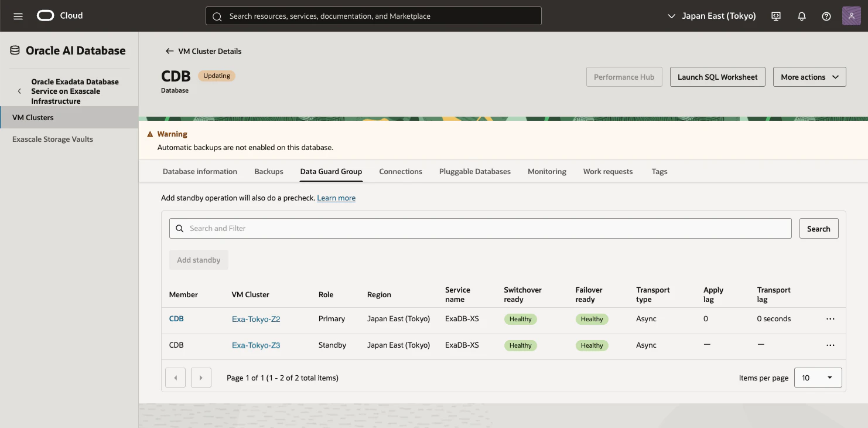The width and height of the screenshot is (868, 428).
Task: Open the Exa-Tokyo-Z3 VM cluster link
Action: click(256, 345)
